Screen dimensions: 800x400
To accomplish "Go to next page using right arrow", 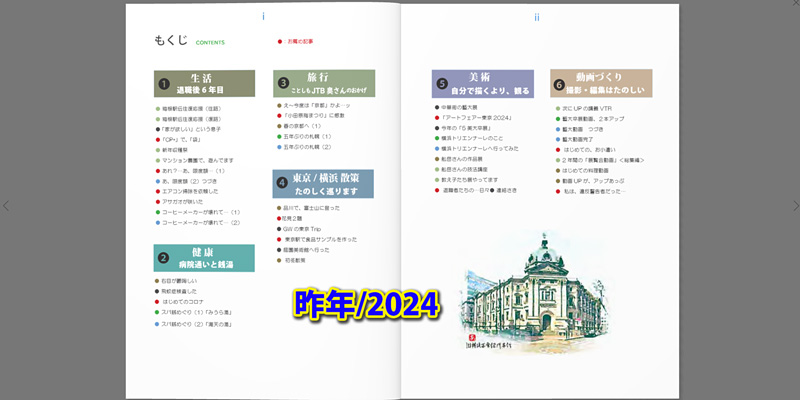I will coord(795,206).
